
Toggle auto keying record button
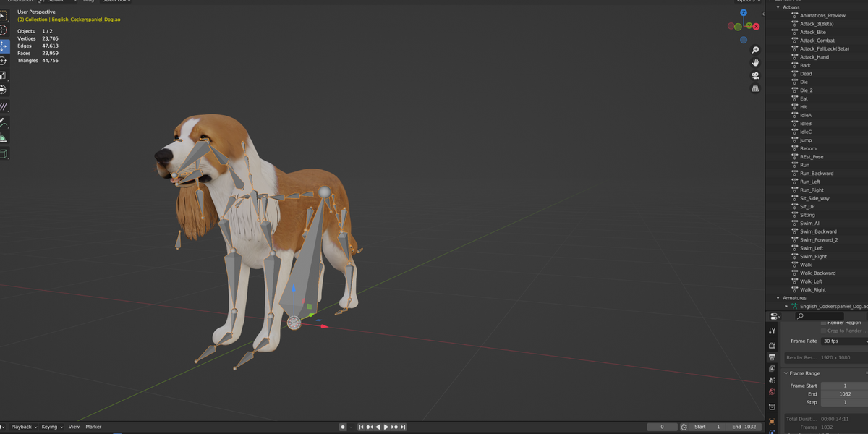point(343,427)
